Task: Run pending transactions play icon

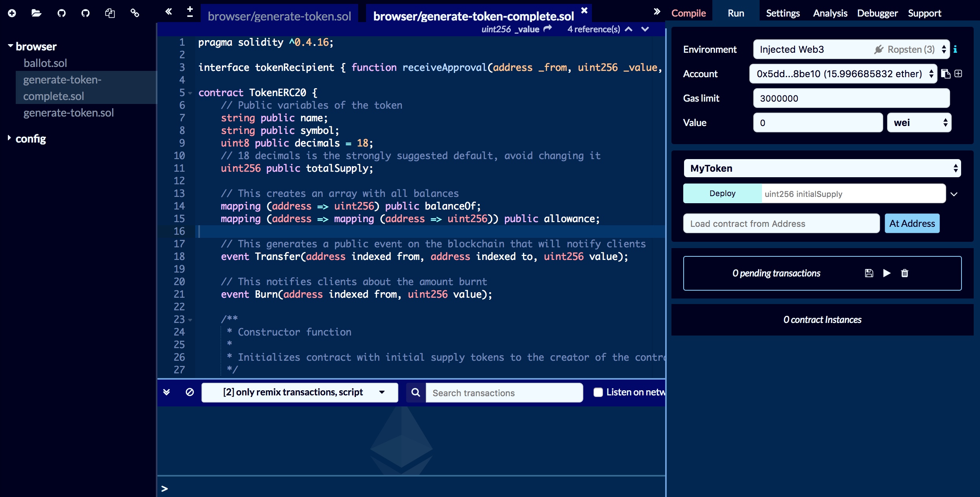Action: (x=886, y=273)
